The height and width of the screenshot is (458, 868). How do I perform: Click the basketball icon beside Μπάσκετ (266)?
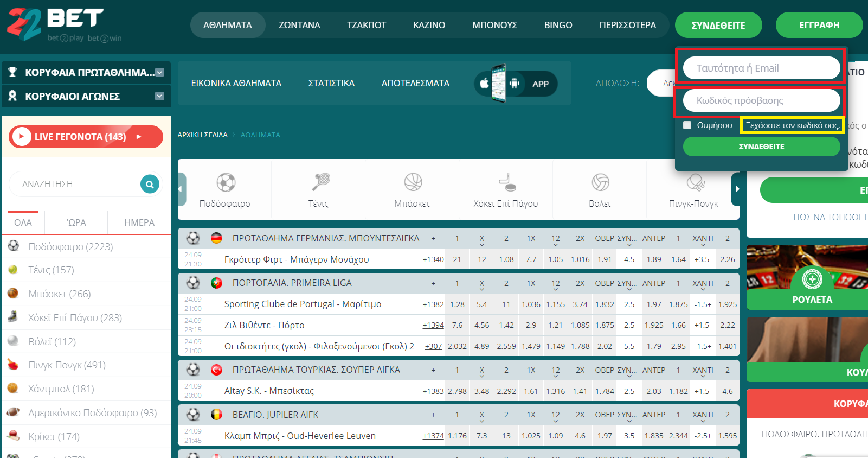click(13, 294)
